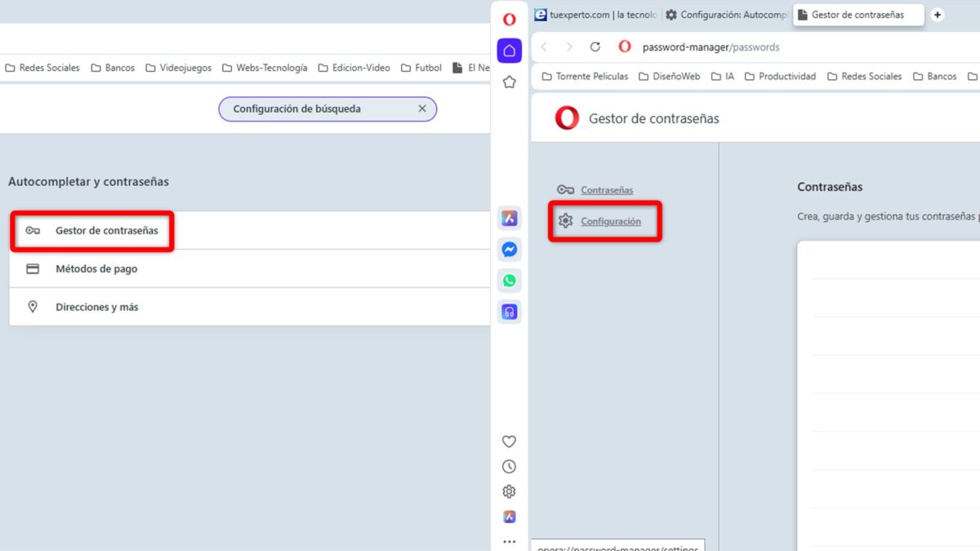Open a new tab with plus button
This screenshot has height=551, width=980.
937,15
